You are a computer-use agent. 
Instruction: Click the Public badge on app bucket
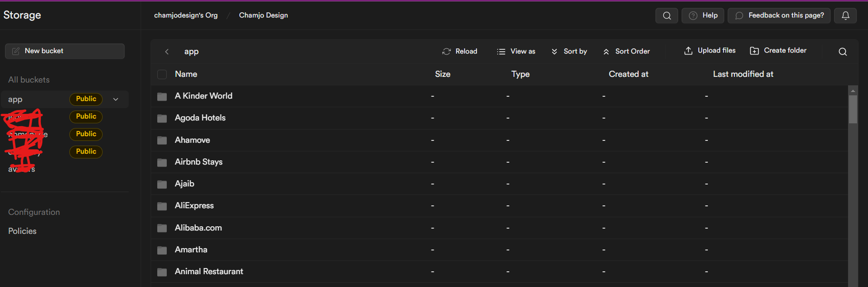coord(86,99)
